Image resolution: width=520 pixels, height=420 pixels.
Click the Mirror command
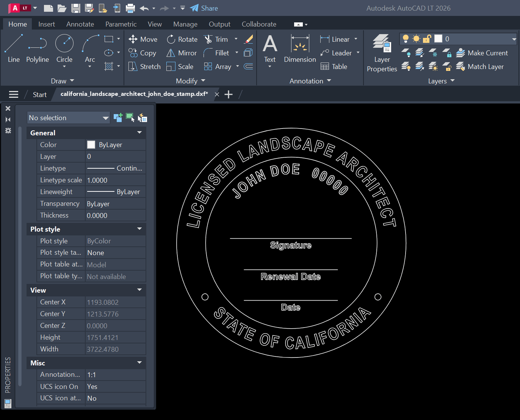(182, 53)
